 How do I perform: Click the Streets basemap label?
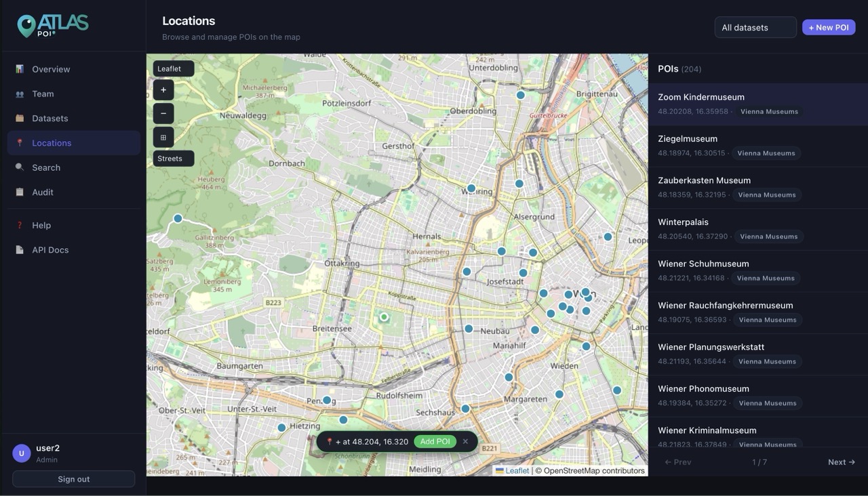pyautogui.click(x=174, y=159)
